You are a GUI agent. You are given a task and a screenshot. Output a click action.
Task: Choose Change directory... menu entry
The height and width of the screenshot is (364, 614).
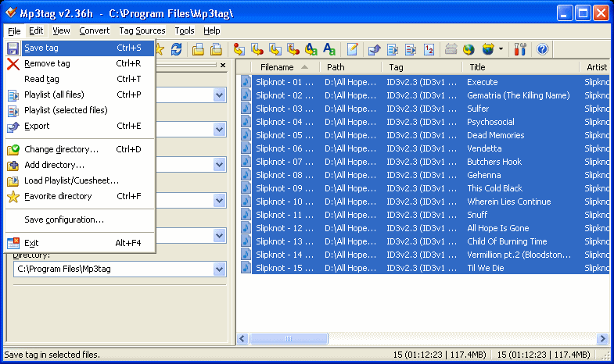(x=81, y=149)
